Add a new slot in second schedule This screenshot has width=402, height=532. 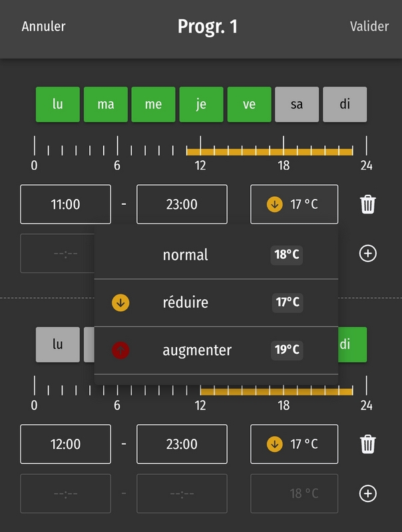point(367,493)
